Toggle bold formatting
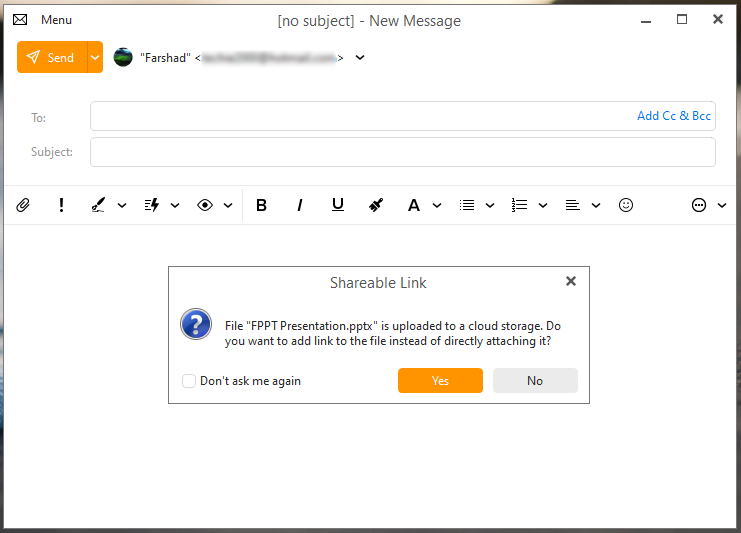This screenshot has height=533, width=741. [261, 205]
